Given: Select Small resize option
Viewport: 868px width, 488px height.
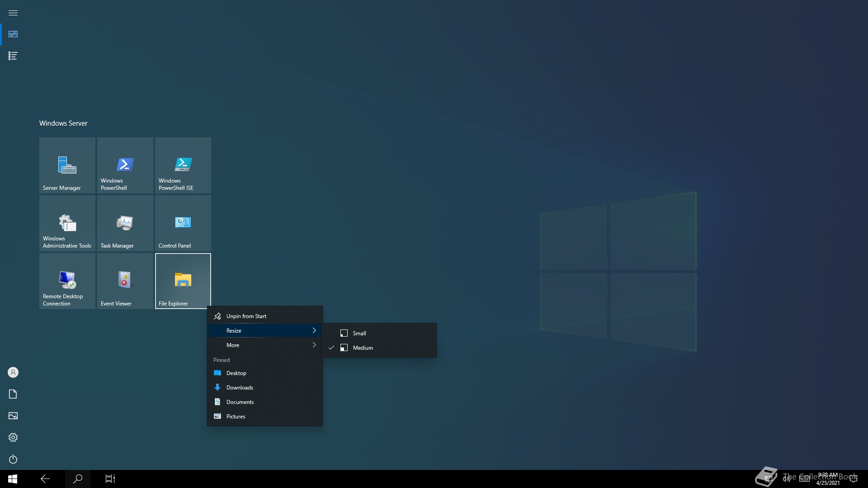Looking at the screenshot, I should point(359,333).
